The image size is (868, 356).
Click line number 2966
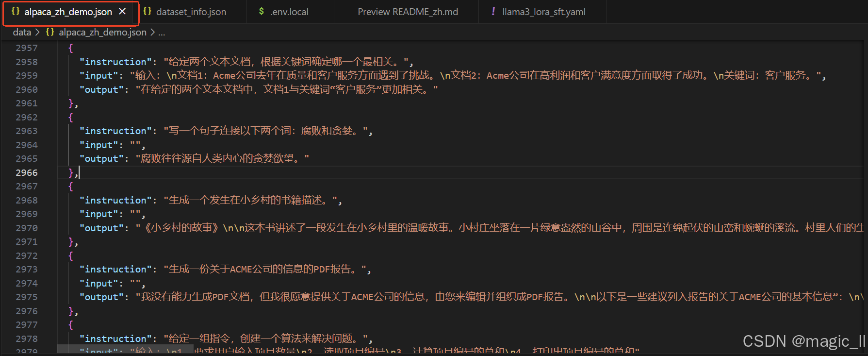point(27,172)
